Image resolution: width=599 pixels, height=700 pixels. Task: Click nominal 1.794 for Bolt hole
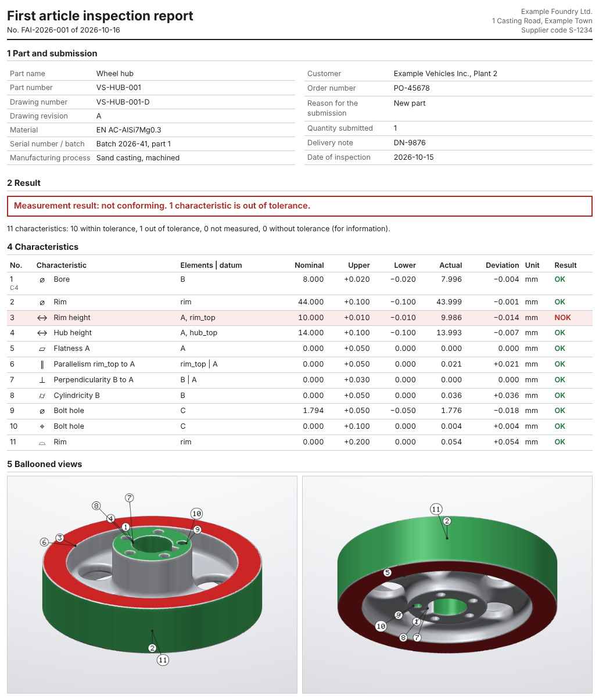(x=314, y=411)
